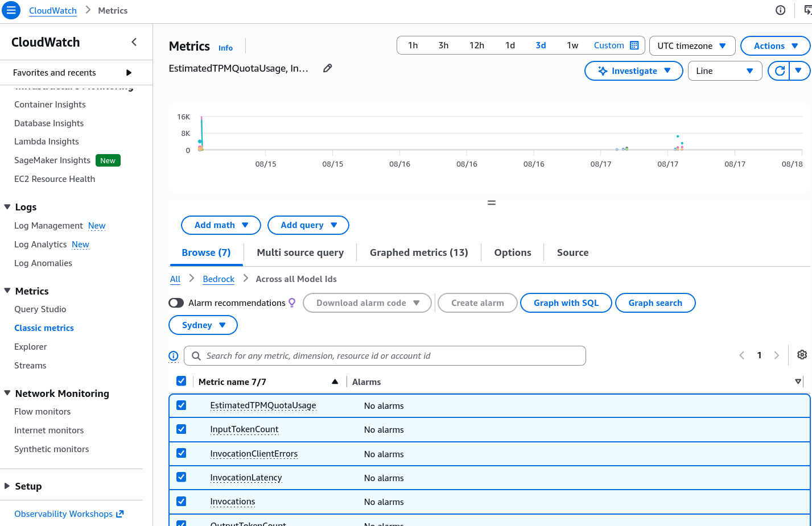The image size is (812, 526).
Task: Open the Download alarm code dropdown
Action: pos(367,303)
